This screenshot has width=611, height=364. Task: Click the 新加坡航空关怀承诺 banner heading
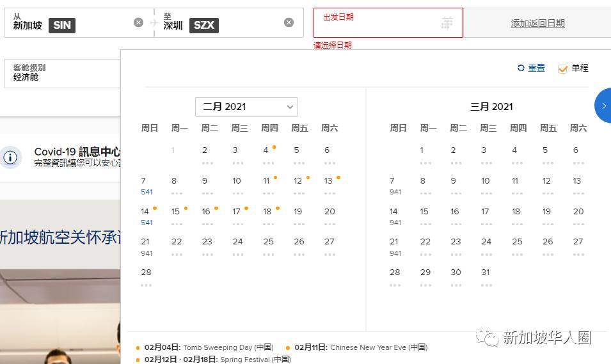coord(60,237)
